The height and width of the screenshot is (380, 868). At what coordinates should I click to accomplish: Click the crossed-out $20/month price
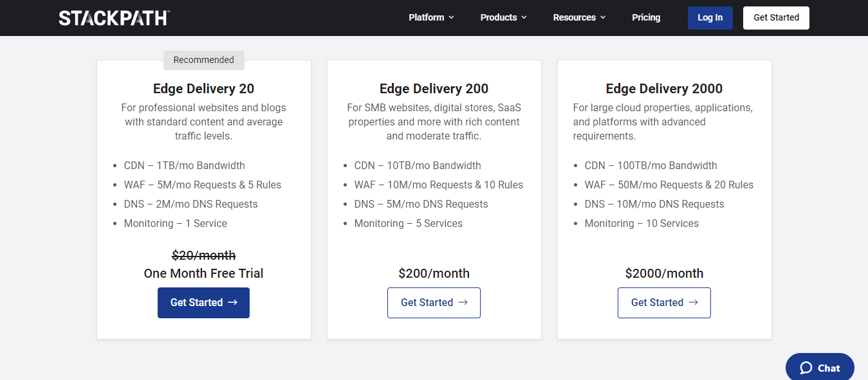[203, 255]
